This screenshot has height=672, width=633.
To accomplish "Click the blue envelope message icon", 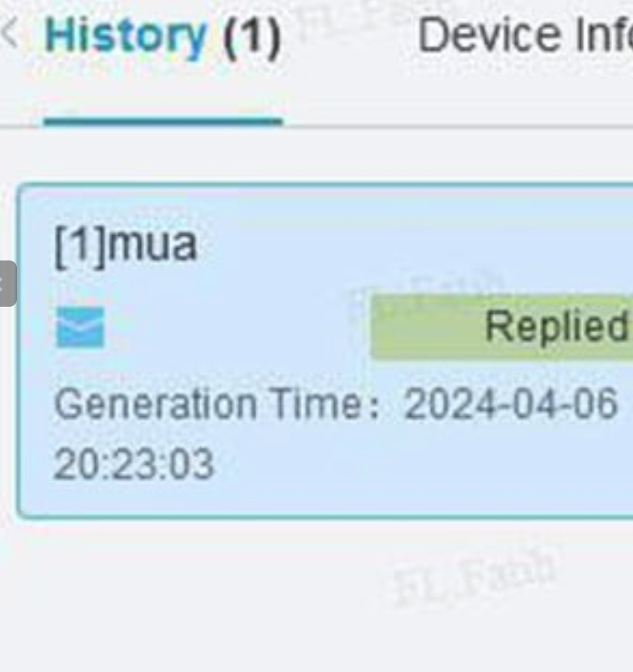I will [80, 327].
